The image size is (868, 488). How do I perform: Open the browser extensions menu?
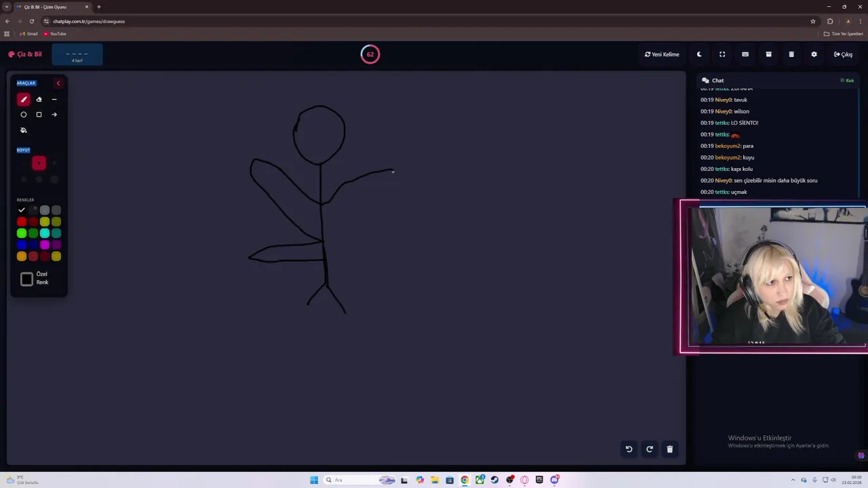pyautogui.click(x=830, y=21)
